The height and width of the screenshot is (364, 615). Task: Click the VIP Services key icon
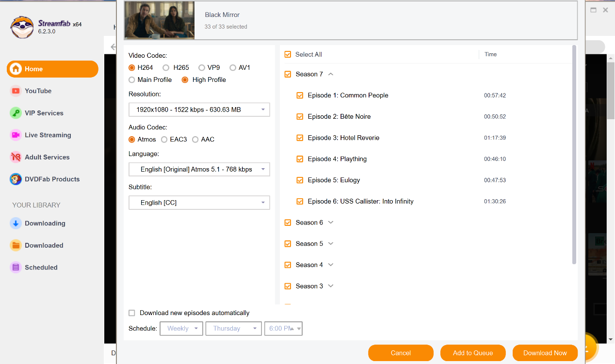(x=16, y=113)
